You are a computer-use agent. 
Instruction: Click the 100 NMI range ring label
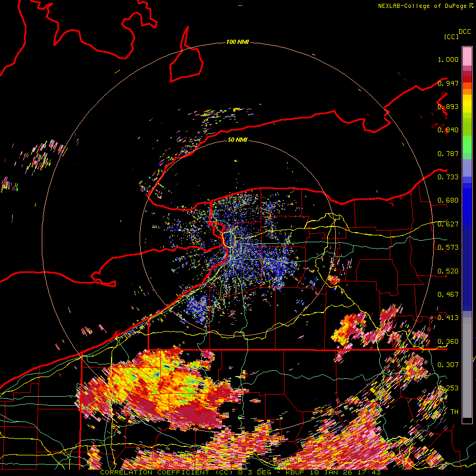(237, 42)
